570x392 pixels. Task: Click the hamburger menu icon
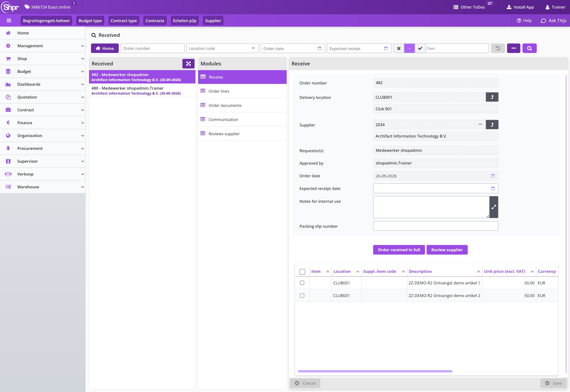point(9,21)
